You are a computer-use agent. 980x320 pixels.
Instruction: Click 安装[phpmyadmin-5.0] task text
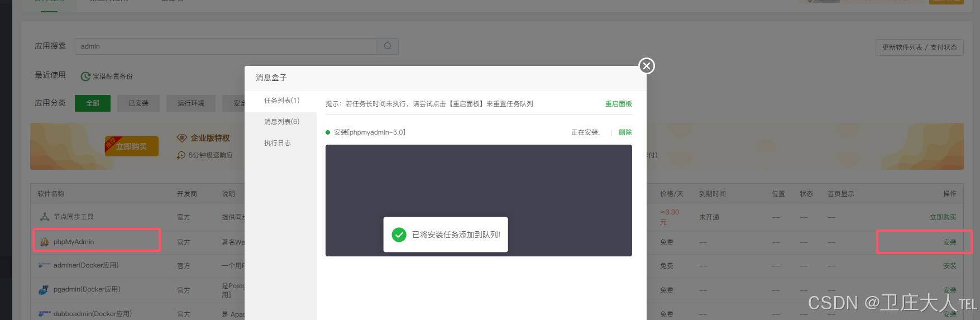click(x=370, y=132)
